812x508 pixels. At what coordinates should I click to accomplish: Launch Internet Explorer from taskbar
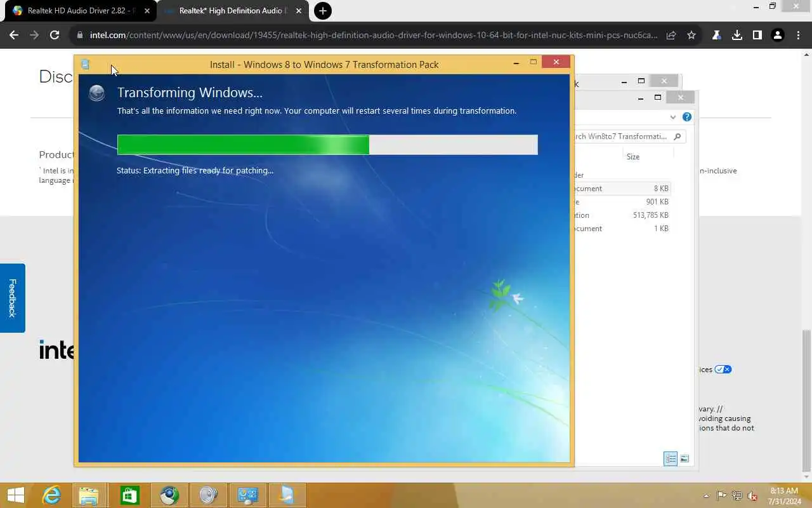tap(51, 495)
